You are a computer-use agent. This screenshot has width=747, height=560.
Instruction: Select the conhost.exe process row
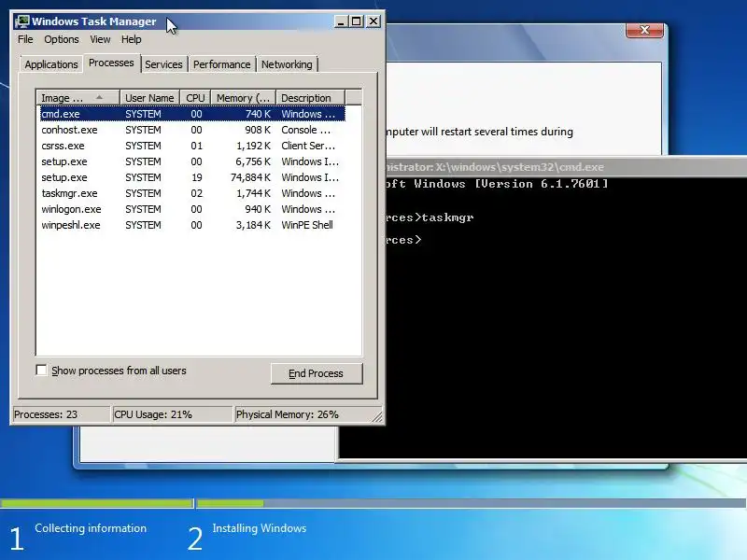coord(192,130)
